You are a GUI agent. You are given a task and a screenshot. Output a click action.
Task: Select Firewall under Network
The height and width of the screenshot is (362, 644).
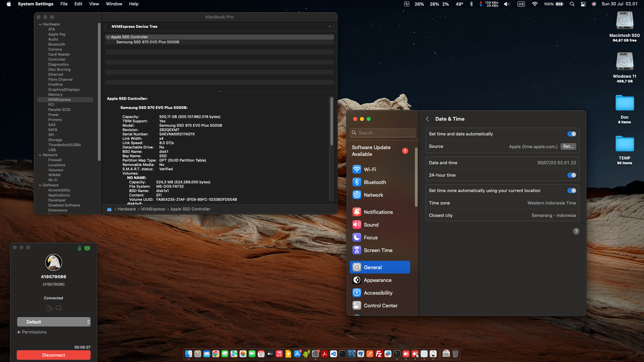(55, 160)
